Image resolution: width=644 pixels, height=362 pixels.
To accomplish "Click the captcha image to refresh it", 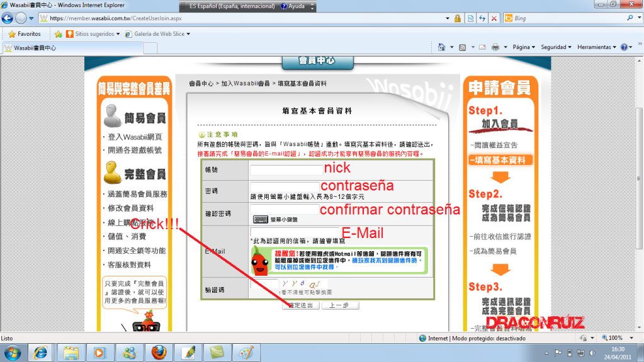I will click(303, 283).
